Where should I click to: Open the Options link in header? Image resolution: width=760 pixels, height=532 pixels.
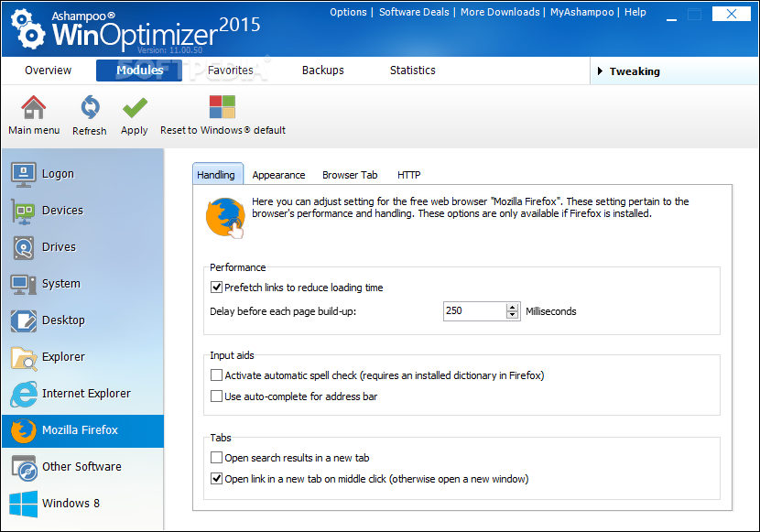point(348,12)
